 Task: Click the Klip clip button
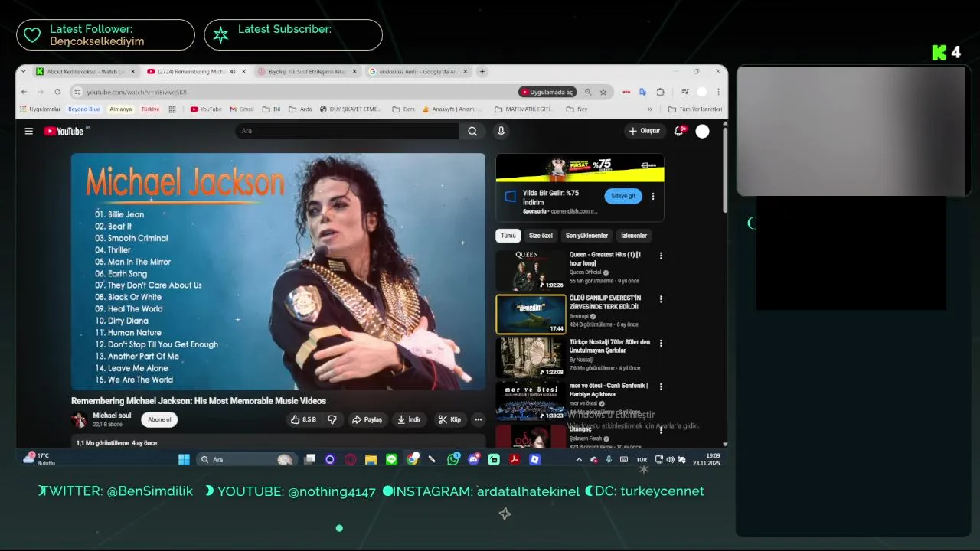pyautogui.click(x=449, y=419)
